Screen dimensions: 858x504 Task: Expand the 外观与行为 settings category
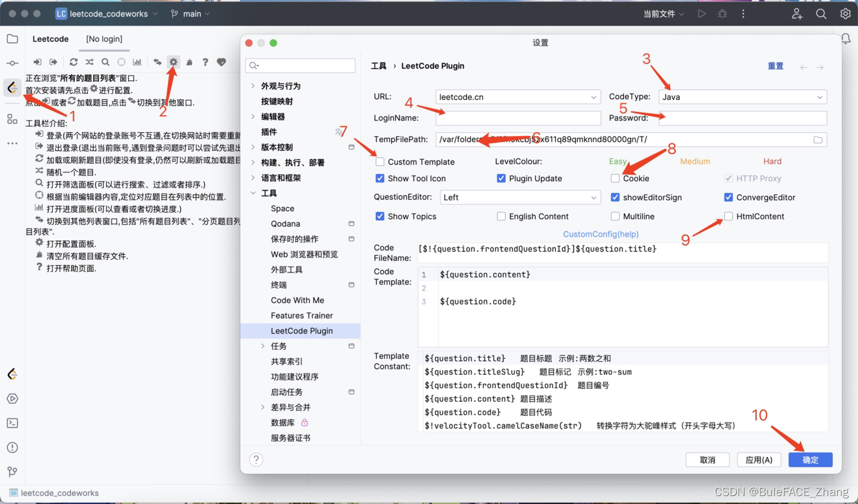(253, 86)
